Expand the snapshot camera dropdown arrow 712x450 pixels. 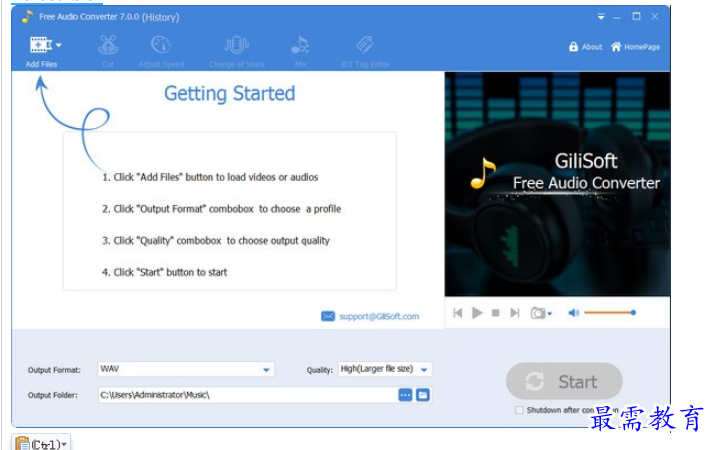click(x=549, y=313)
